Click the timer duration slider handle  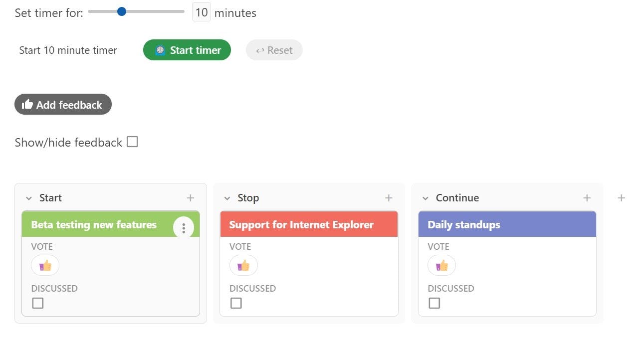tap(121, 11)
